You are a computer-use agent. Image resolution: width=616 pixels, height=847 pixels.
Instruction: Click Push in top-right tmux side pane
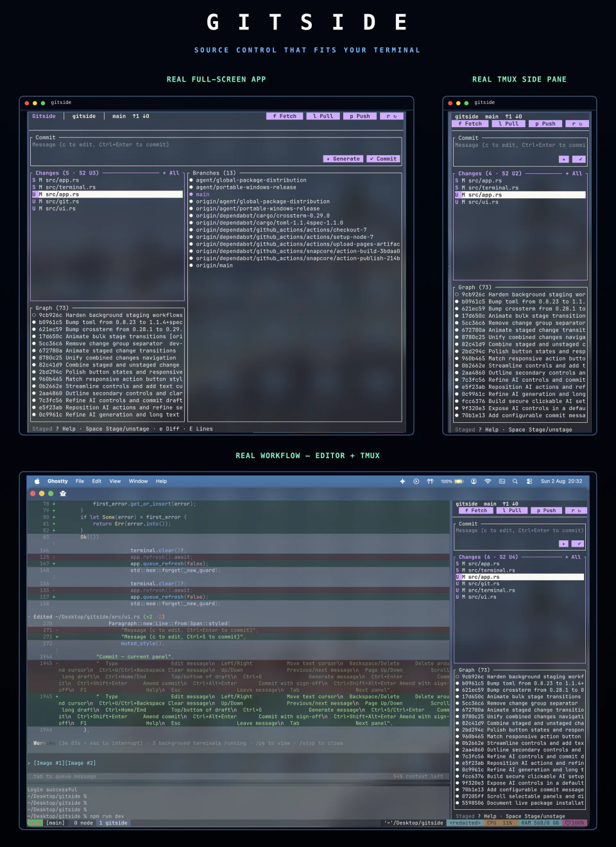pos(545,124)
